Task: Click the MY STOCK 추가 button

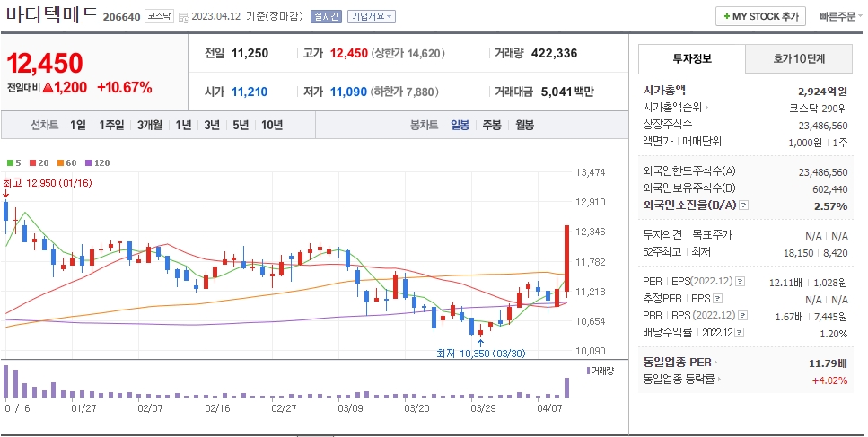Action: pyautogui.click(x=760, y=16)
